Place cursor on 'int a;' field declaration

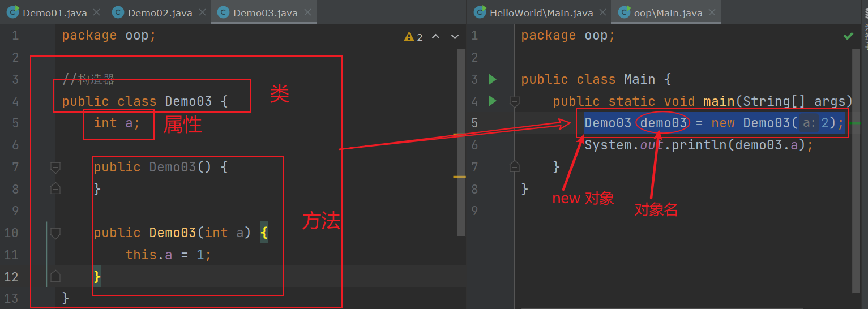pyautogui.click(x=117, y=123)
